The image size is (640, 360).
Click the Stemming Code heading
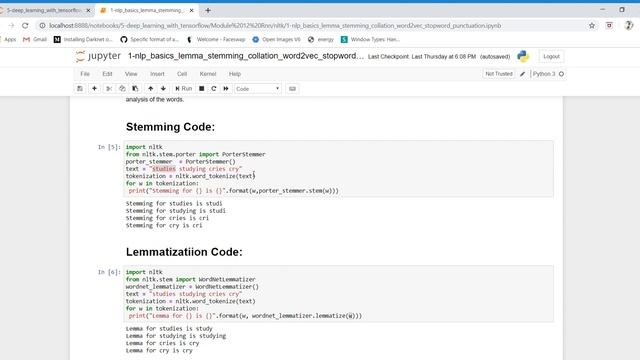point(170,127)
